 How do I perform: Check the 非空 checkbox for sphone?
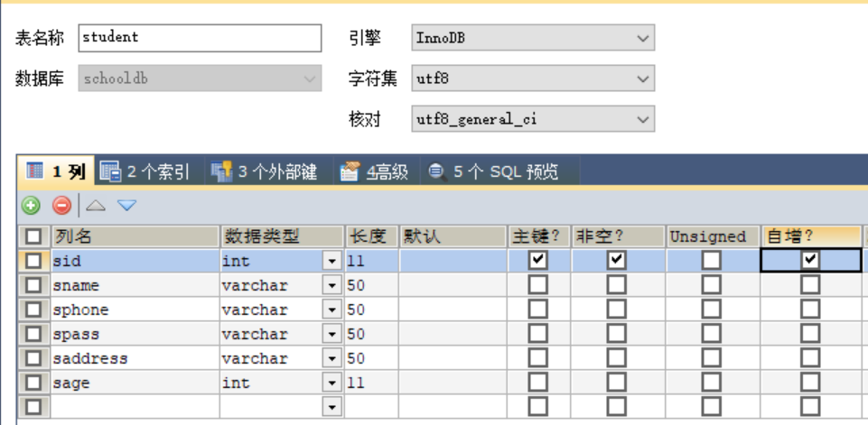coord(616,309)
